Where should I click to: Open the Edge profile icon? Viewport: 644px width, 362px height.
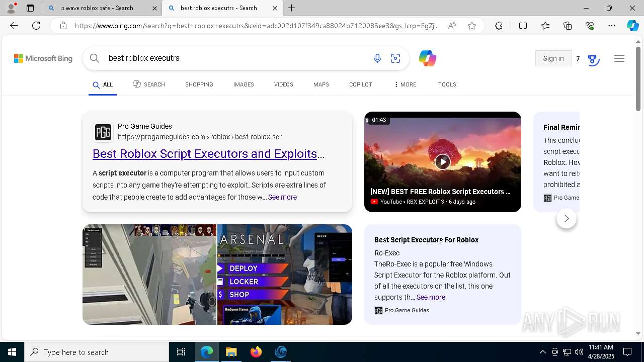pyautogui.click(x=11, y=8)
